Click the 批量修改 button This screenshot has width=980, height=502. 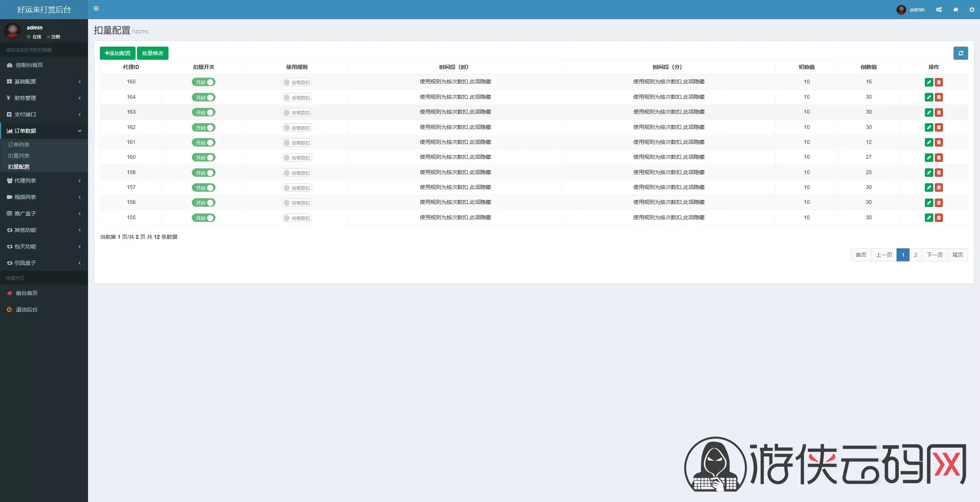pos(153,53)
